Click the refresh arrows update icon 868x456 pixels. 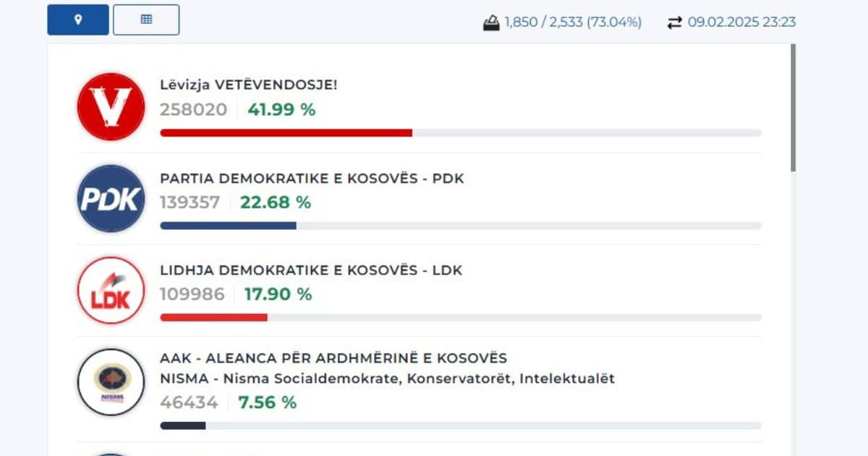(x=674, y=22)
